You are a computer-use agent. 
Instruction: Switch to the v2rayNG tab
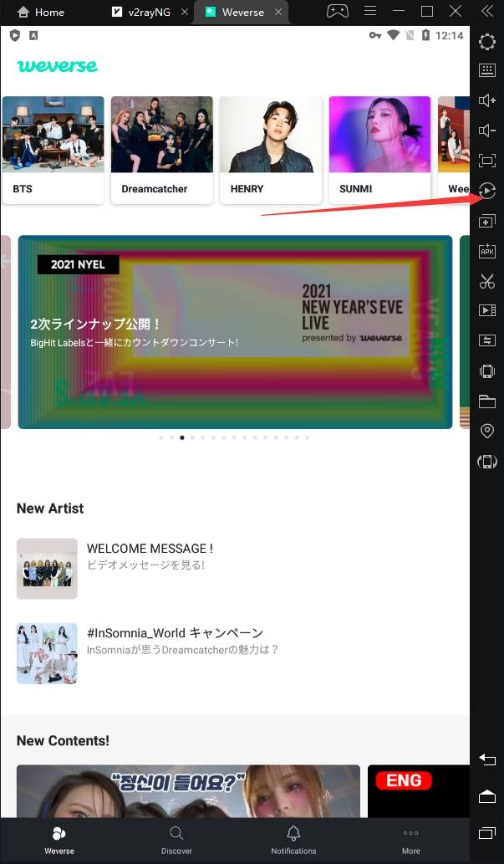click(x=142, y=12)
